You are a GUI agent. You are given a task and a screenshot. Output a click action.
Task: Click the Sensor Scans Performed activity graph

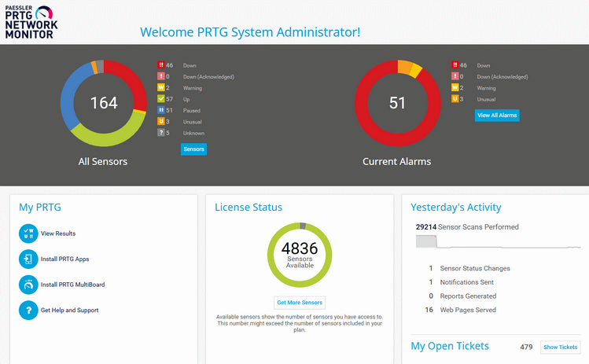pyautogui.click(x=498, y=242)
